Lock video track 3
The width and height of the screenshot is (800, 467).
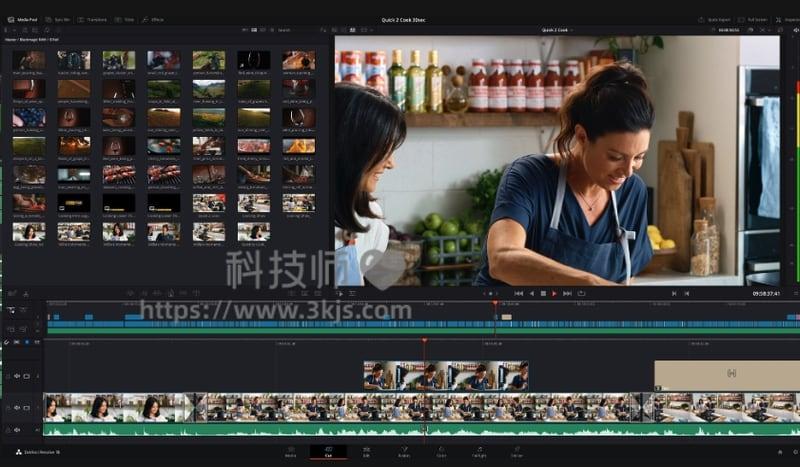(x=8, y=376)
